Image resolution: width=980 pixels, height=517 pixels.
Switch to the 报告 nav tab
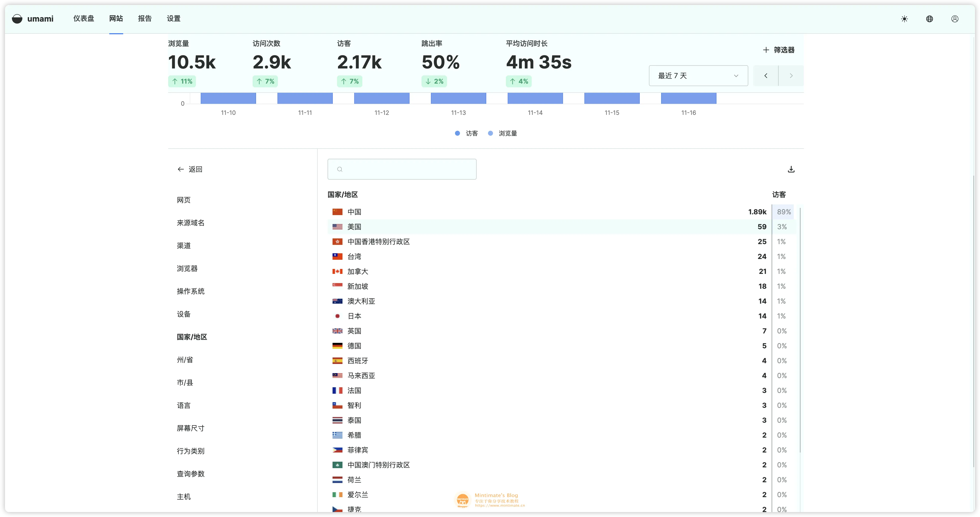(145, 19)
